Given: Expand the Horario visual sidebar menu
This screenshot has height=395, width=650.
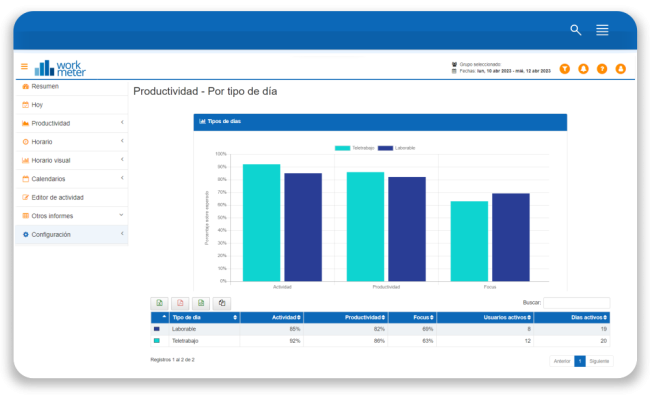Looking at the screenshot, I should tap(122, 160).
